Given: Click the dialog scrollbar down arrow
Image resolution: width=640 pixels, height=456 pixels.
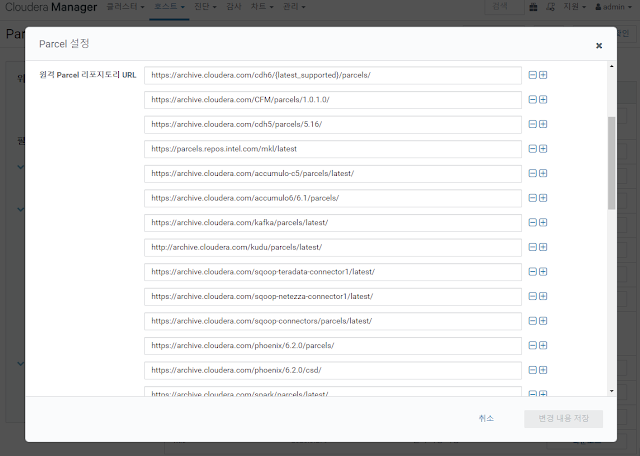Looking at the screenshot, I should [611, 391].
